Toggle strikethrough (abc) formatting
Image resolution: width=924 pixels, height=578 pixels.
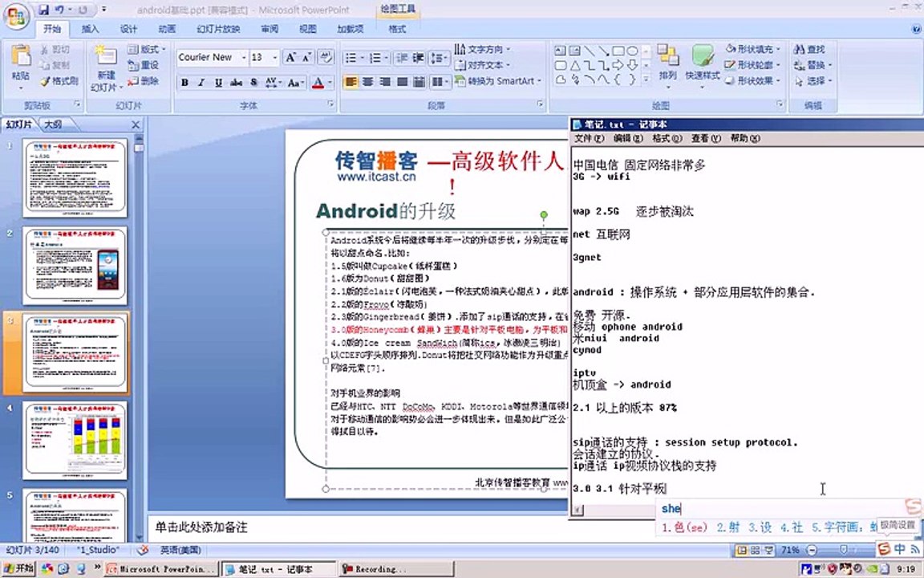pyautogui.click(x=237, y=83)
